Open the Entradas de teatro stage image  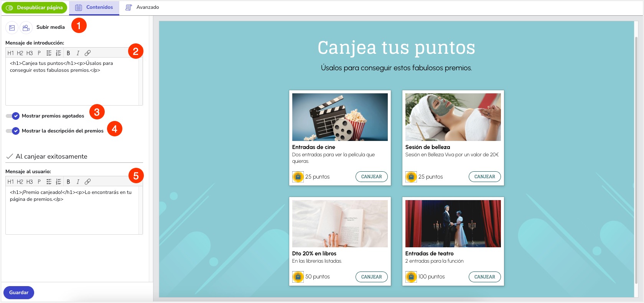pos(453,224)
